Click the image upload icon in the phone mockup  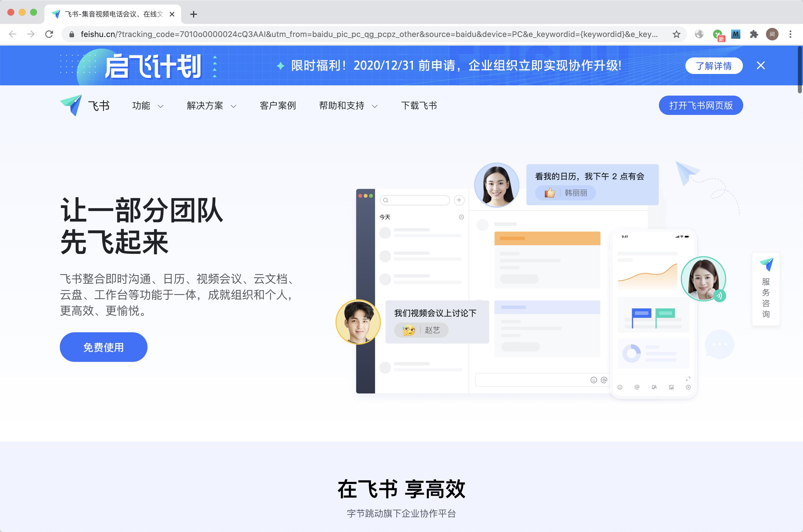(671, 387)
